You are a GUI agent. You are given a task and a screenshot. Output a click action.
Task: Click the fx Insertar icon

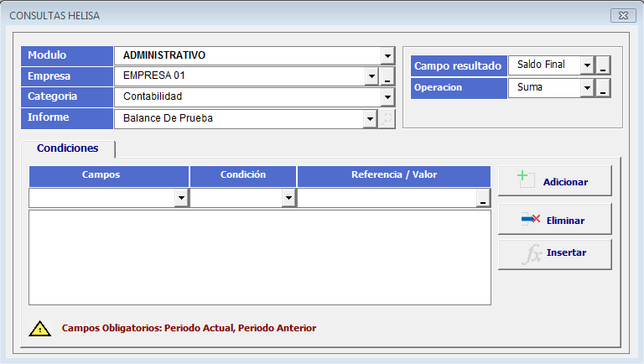click(532, 253)
